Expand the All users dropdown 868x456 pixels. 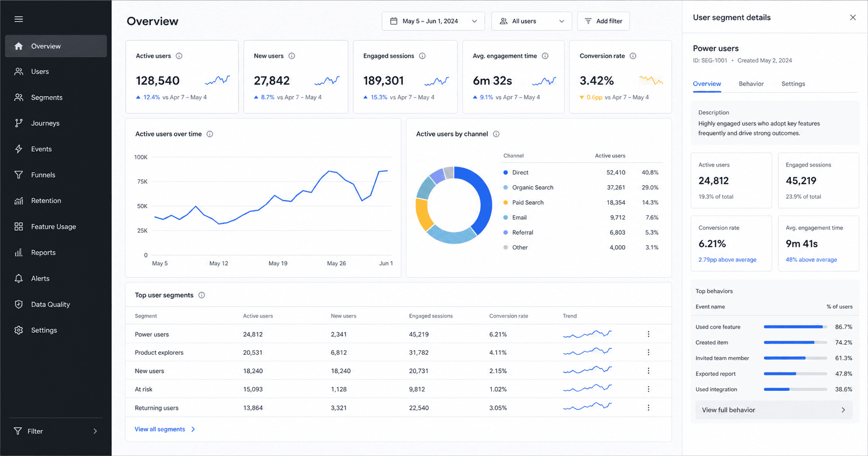531,21
